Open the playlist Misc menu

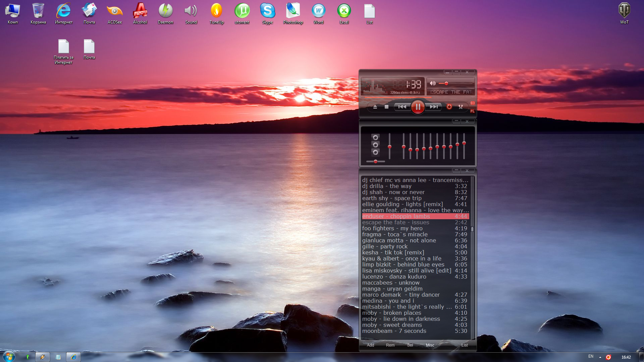[430, 345]
